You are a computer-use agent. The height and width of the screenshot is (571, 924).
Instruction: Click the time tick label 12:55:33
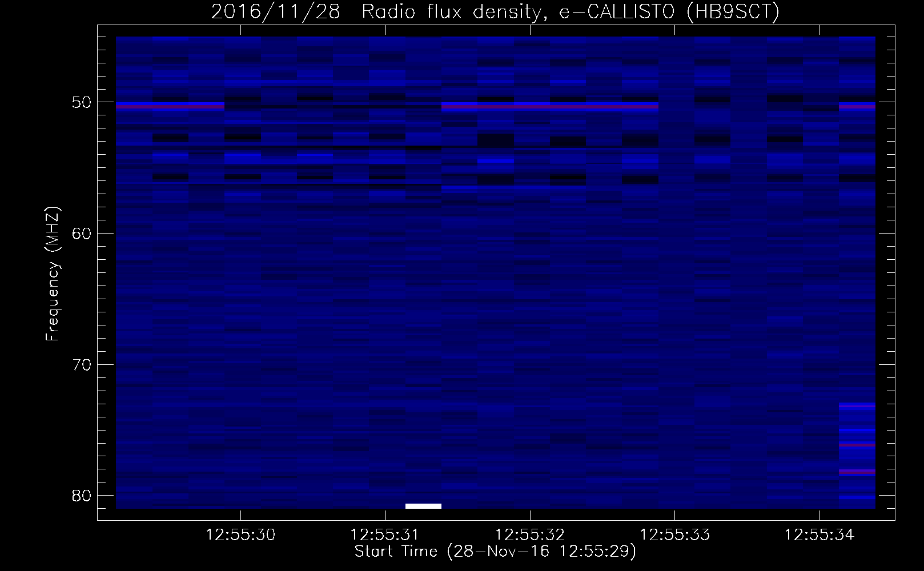click(674, 535)
